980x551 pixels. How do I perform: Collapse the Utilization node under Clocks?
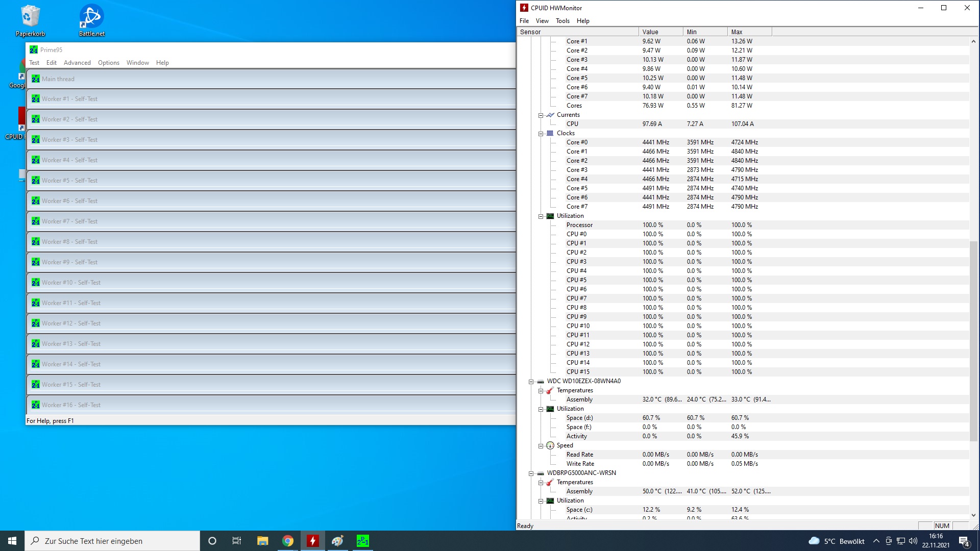(541, 216)
